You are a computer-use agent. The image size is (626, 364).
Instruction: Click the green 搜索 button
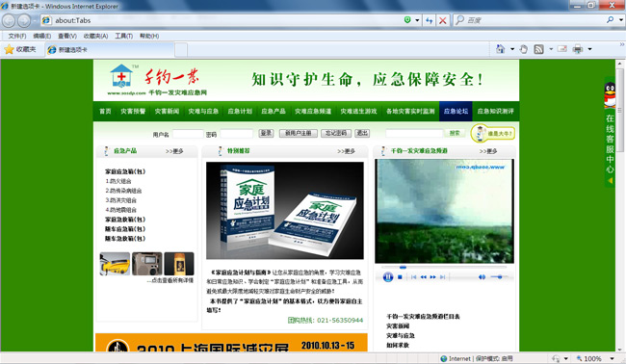pos(455,133)
